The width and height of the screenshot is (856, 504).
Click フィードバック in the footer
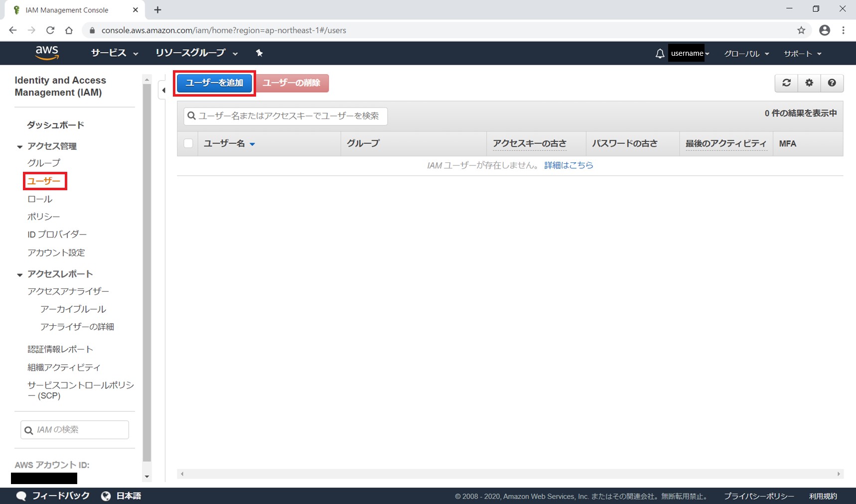61,496
